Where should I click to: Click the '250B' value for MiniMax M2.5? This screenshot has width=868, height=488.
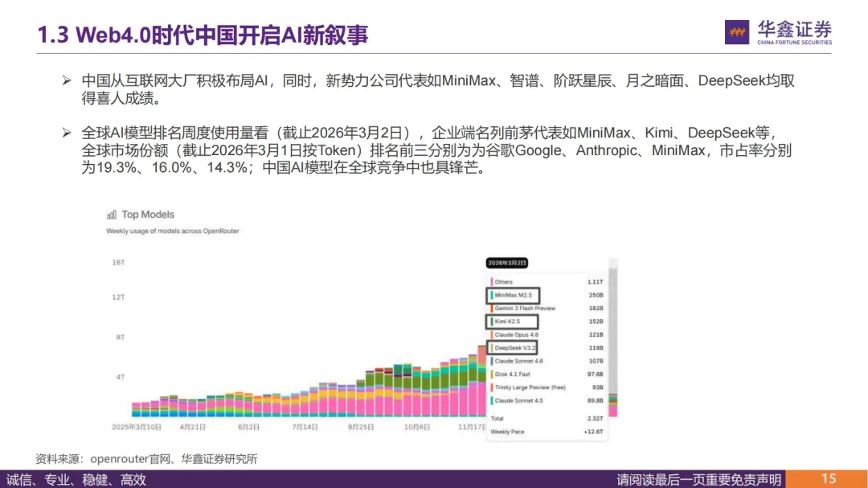(x=596, y=295)
